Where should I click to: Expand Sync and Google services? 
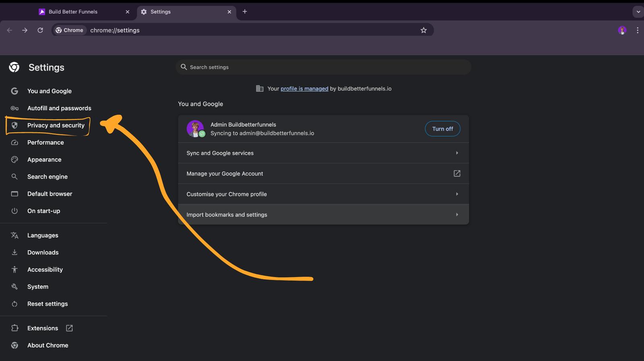tap(323, 153)
